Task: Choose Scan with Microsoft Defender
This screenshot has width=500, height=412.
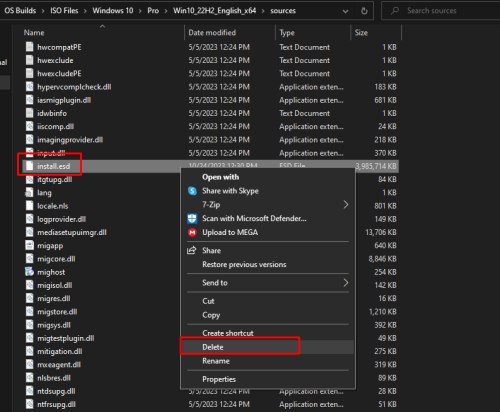Action: point(268,219)
